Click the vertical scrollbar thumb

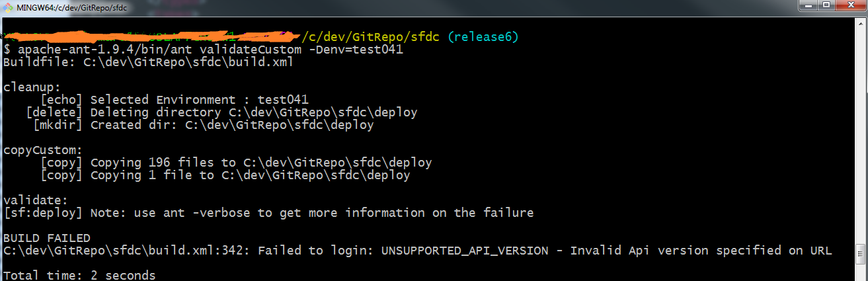(x=861, y=252)
